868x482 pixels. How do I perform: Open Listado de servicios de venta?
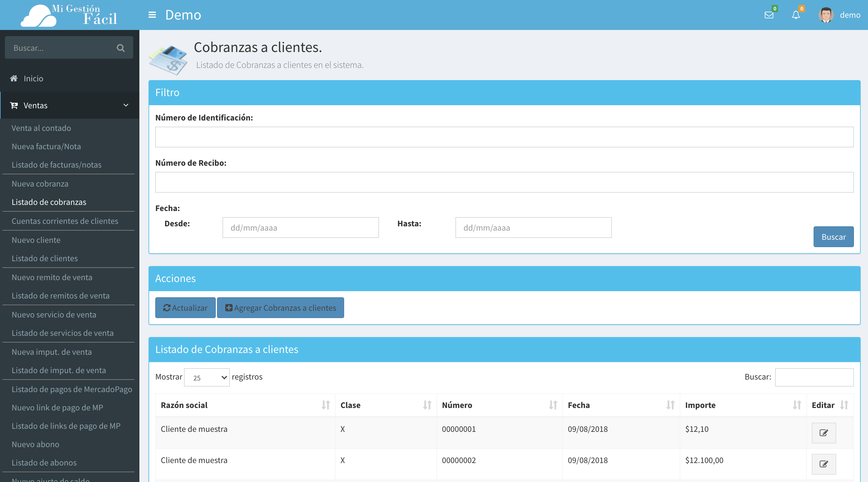click(x=62, y=333)
